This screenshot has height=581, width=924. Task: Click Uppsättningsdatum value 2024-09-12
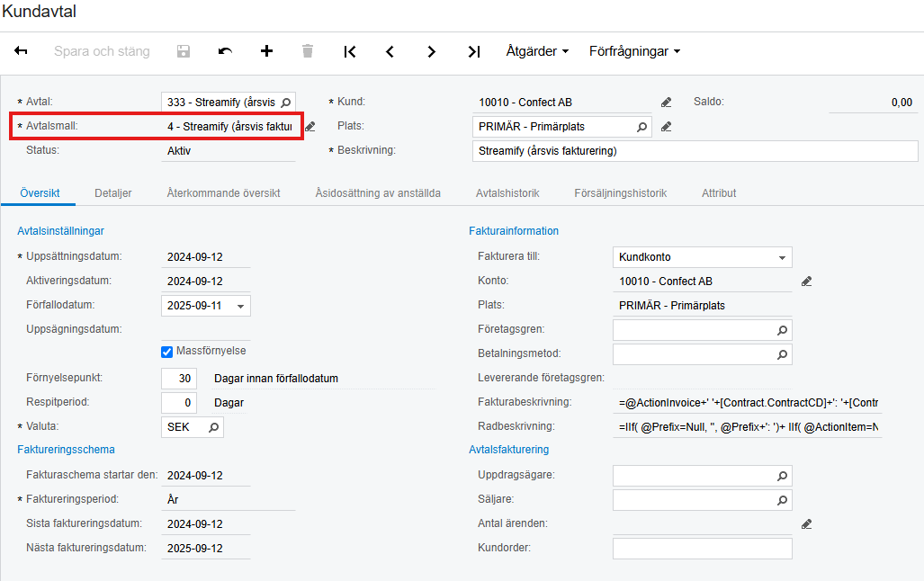(195, 257)
